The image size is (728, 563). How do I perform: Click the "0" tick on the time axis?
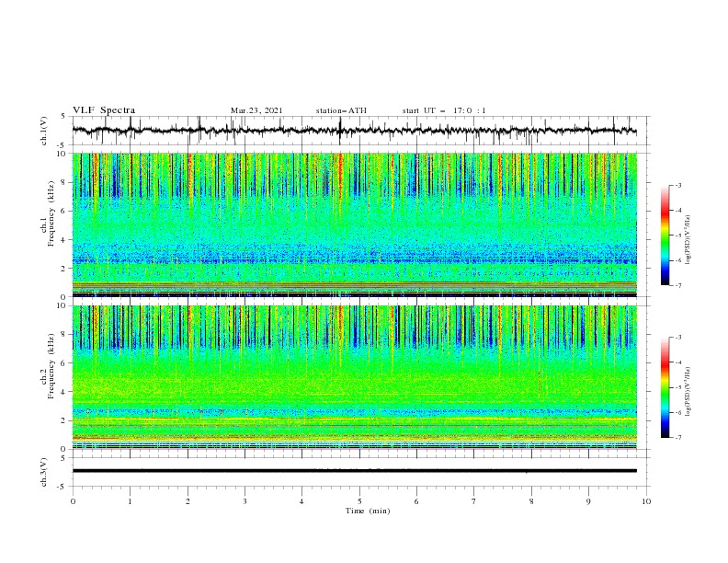coord(73,501)
